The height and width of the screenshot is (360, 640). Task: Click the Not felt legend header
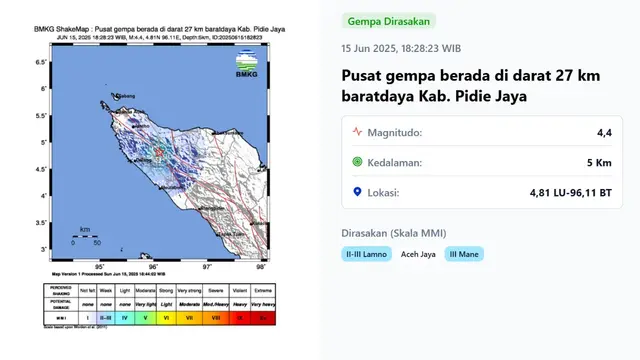pyautogui.click(x=87, y=291)
